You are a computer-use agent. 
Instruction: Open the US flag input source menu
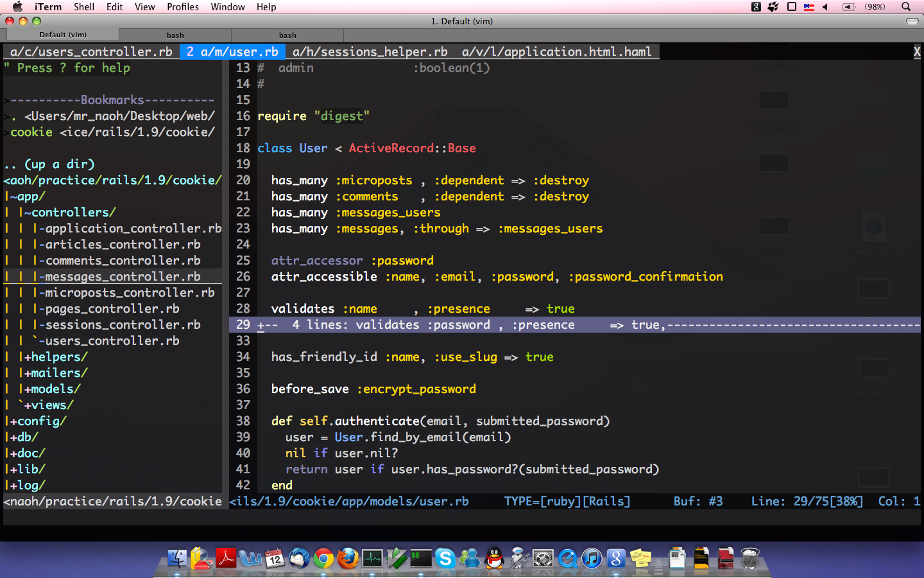[x=810, y=7]
